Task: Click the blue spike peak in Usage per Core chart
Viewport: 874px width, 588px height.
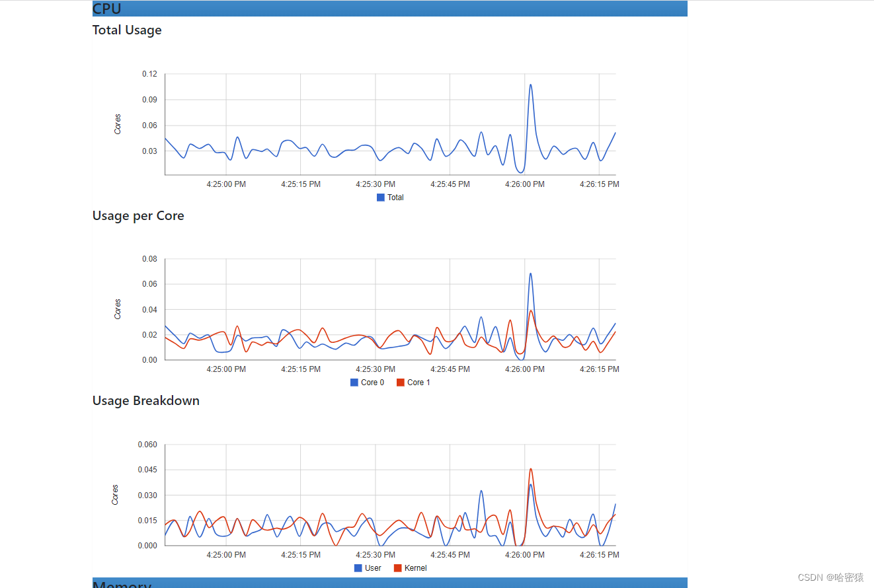Action: click(530, 274)
